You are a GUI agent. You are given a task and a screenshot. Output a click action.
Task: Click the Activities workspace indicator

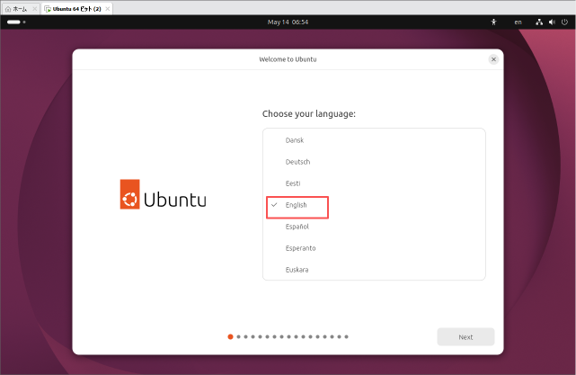pos(16,22)
